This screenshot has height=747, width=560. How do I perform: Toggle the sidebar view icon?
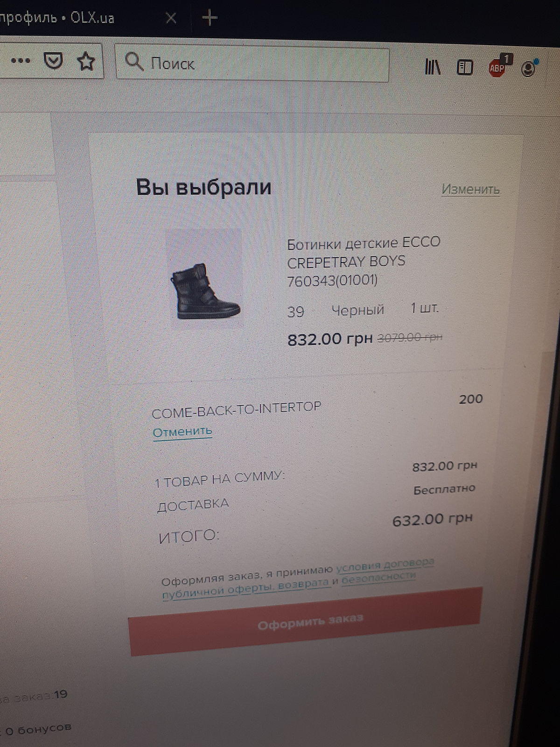(x=465, y=68)
